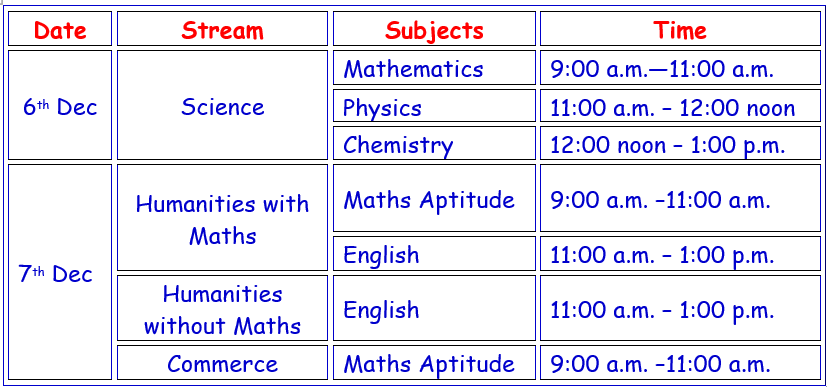Select the Physics subject cell

click(x=434, y=105)
